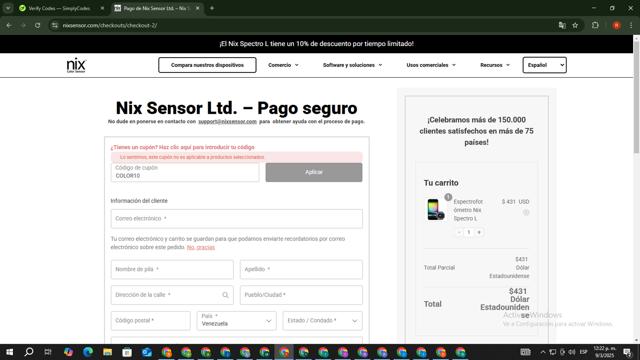The image size is (640, 360).
Task: Open the Chrome extensions puzzle icon
Action: [x=595, y=25]
